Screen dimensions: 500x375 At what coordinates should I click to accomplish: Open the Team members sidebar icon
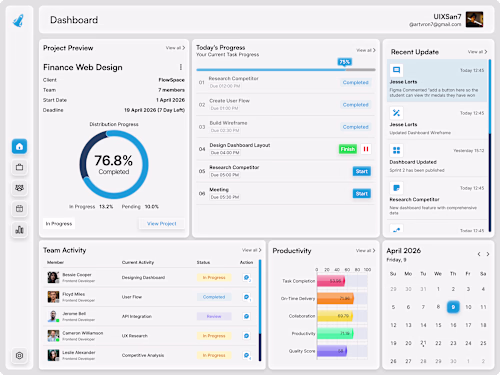point(19,188)
